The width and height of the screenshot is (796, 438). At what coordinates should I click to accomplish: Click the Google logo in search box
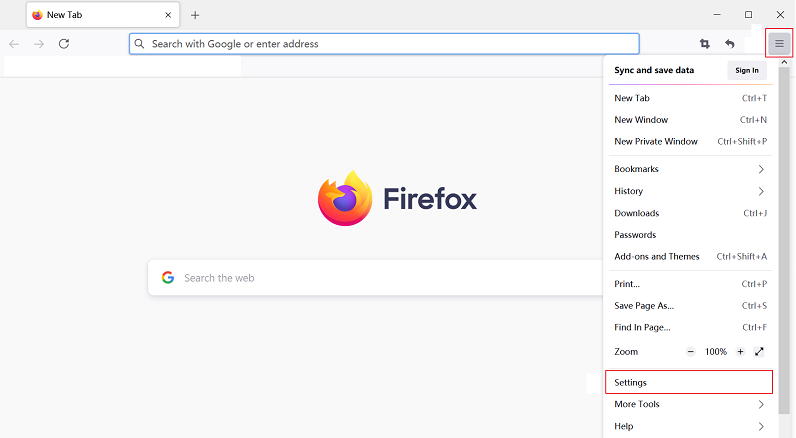168,278
